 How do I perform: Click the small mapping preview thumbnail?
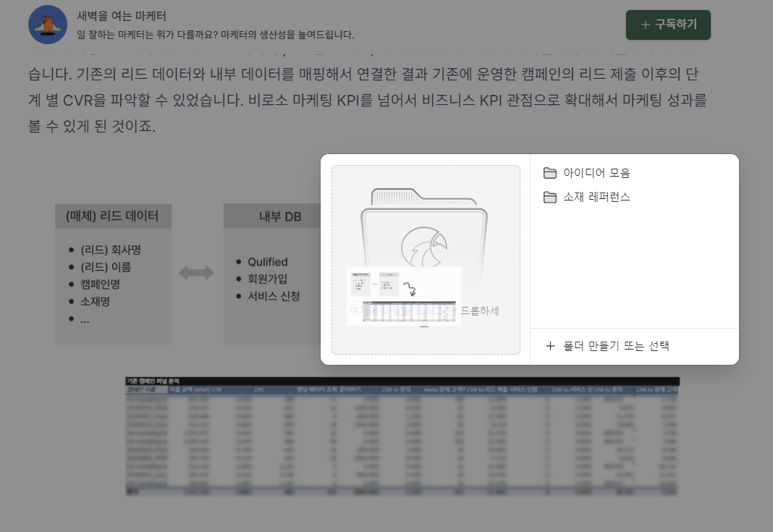coord(403,295)
